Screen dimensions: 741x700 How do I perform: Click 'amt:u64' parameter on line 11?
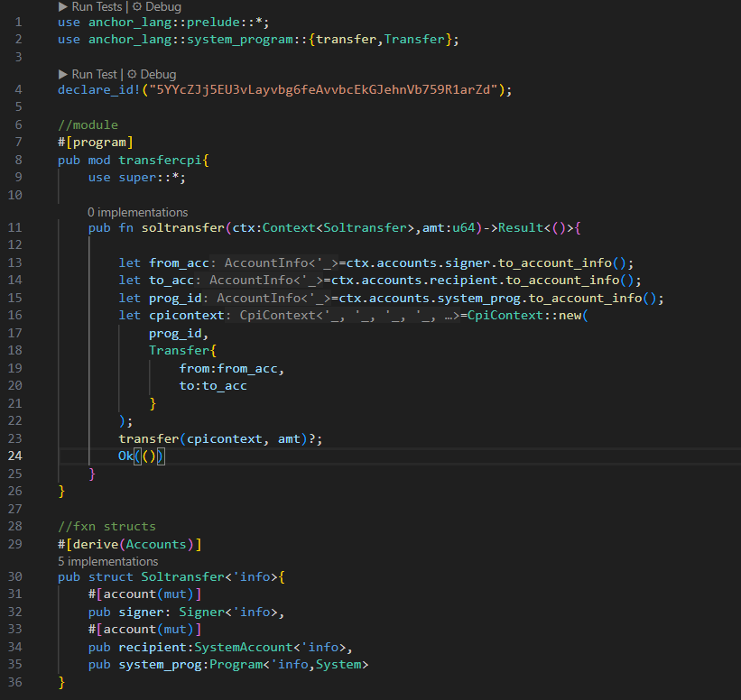pyautogui.click(x=449, y=227)
